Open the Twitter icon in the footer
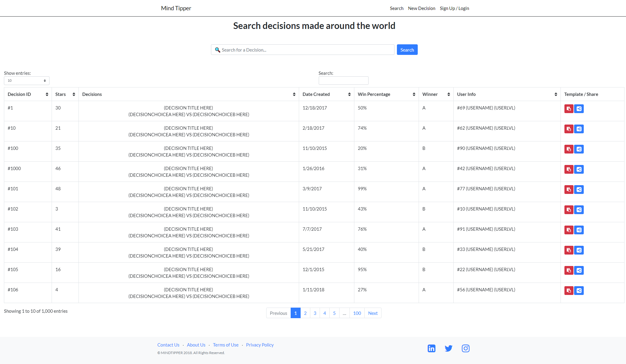The height and width of the screenshot is (364, 626). pos(449,348)
